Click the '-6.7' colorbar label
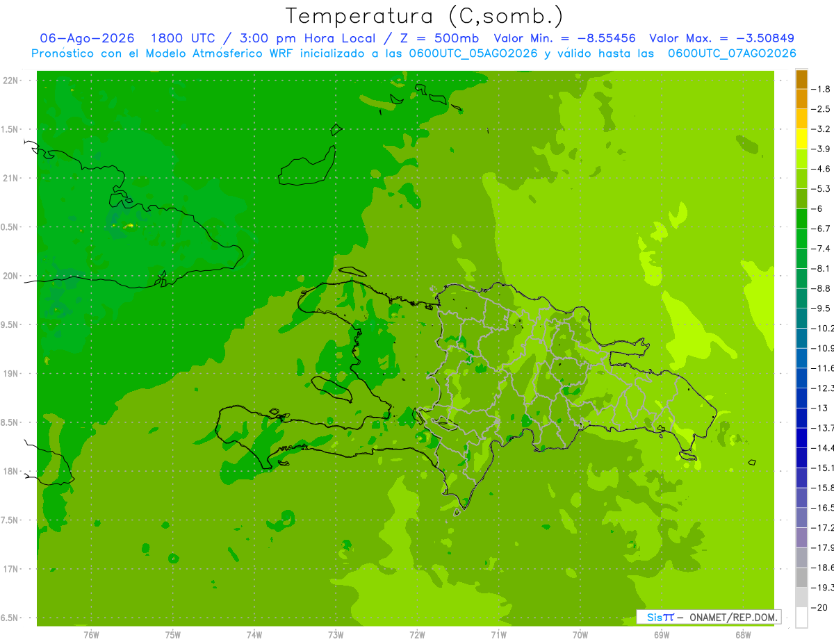Viewport: 834px width, 644px height. pyautogui.click(x=821, y=229)
